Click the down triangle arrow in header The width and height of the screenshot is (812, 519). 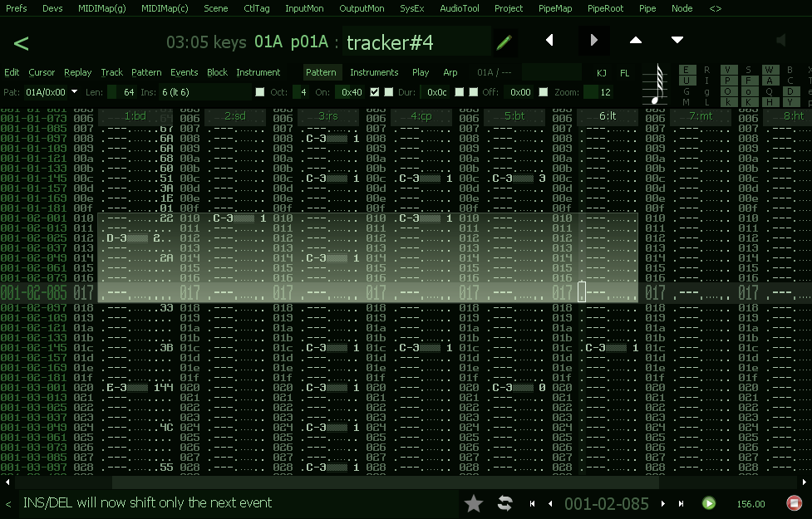tap(677, 40)
